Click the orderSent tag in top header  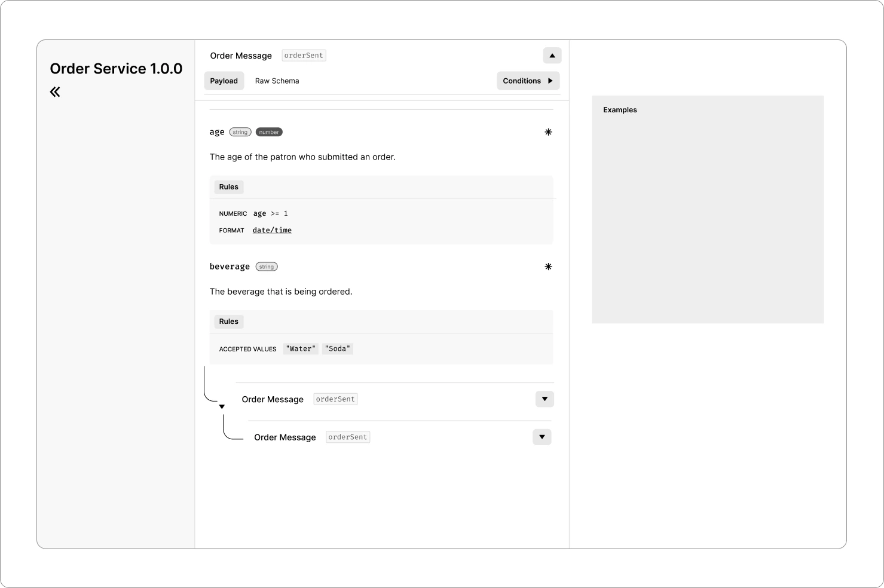click(304, 56)
